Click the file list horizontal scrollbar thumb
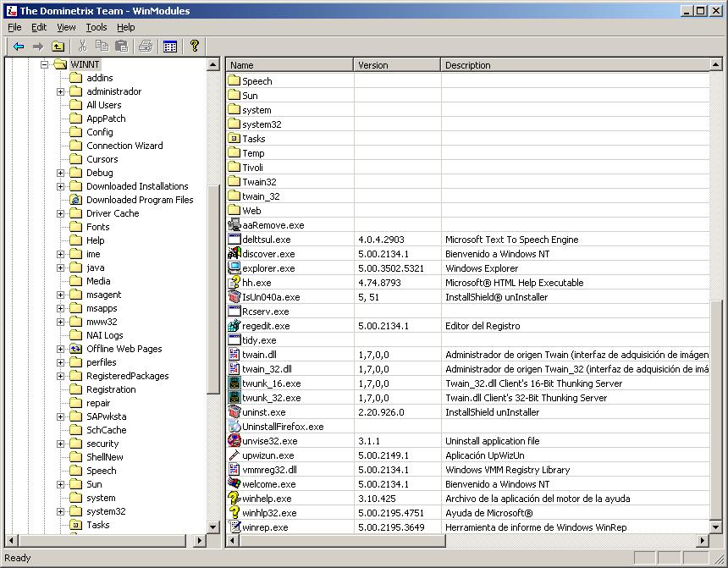The image size is (728, 568). coord(342,540)
